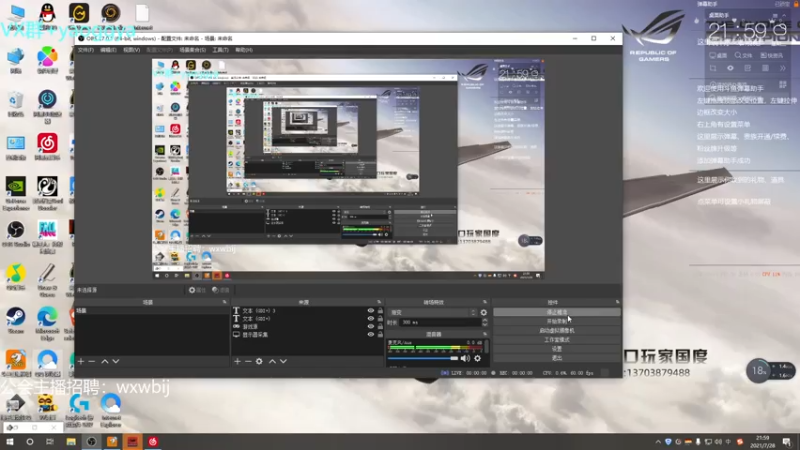Move the source down in the Sources panel

coord(283,361)
